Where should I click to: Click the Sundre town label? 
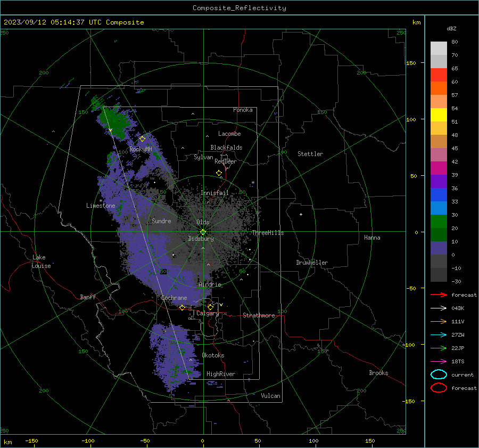click(x=161, y=221)
